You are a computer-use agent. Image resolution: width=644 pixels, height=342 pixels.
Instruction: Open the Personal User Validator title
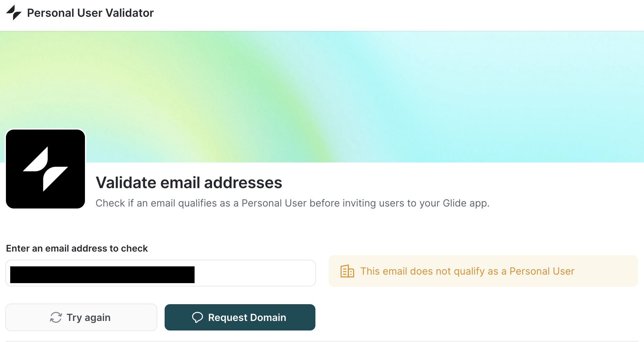pos(90,13)
